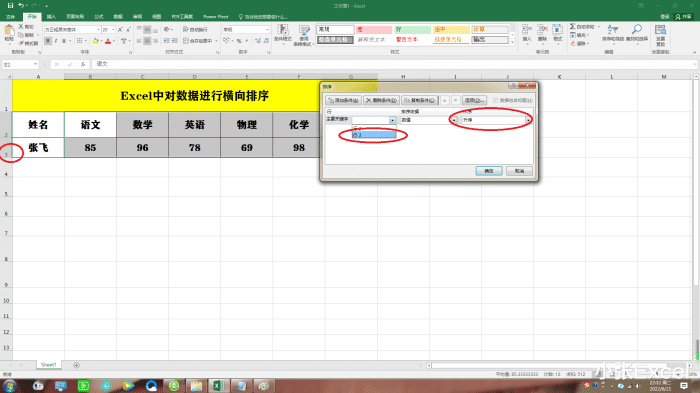700x393 pixels.
Task: Click the Find & Select magnifier icon
Action: 636,30
